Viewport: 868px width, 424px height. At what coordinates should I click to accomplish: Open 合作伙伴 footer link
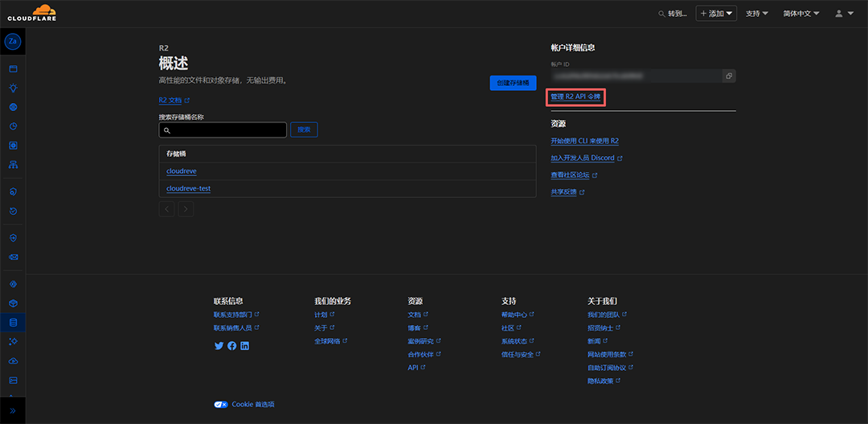coord(424,354)
